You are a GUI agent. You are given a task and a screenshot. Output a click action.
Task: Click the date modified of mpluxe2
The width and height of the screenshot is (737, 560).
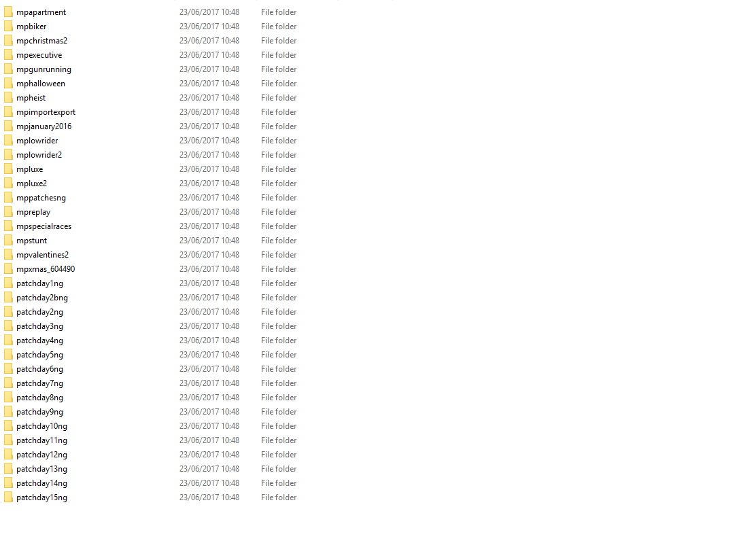pyautogui.click(x=209, y=183)
